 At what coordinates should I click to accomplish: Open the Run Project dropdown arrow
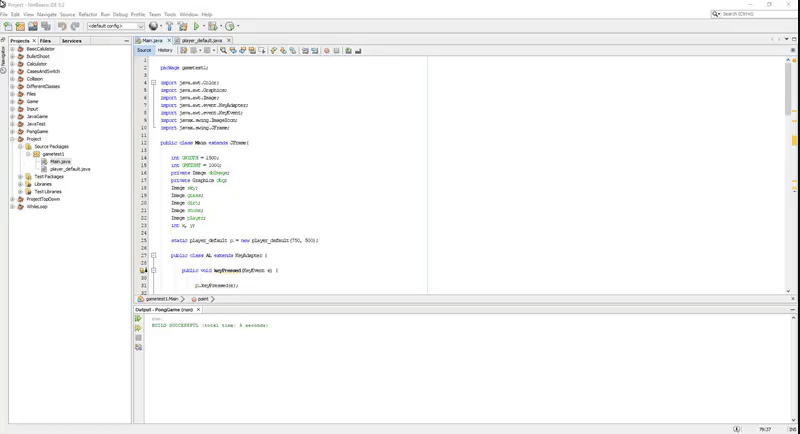[204, 26]
